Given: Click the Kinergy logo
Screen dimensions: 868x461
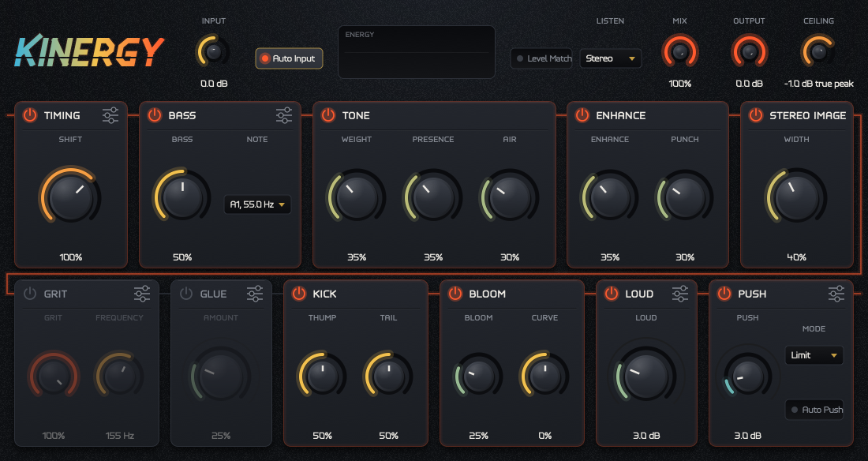Looking at the screenshot, I should pyautogui.click(x=89, y=51).
